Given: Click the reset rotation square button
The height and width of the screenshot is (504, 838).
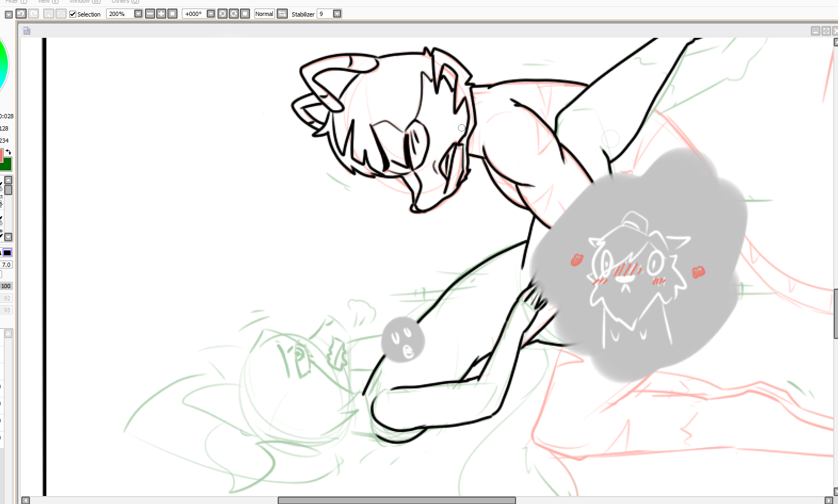Looking at the screenshot, I should (245, 14).
